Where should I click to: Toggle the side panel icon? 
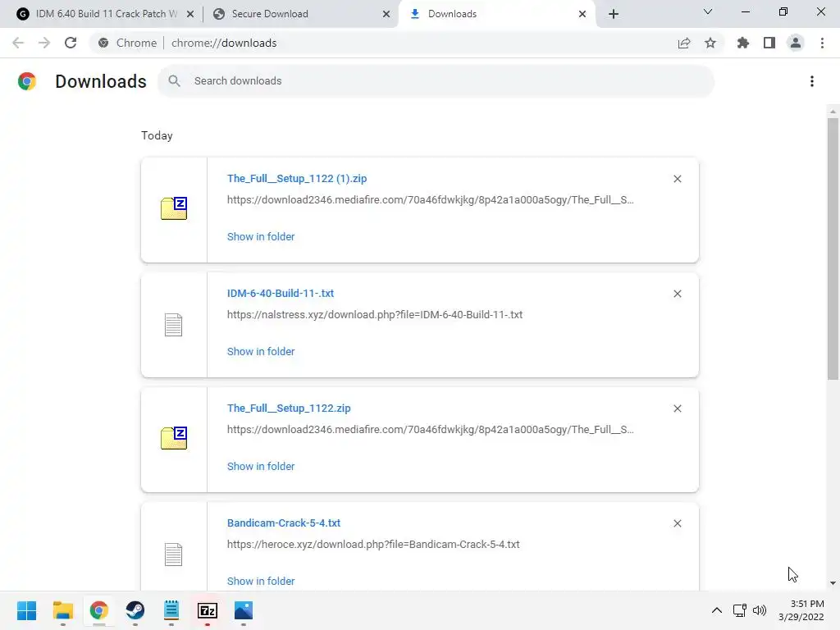tap(769, 43)
